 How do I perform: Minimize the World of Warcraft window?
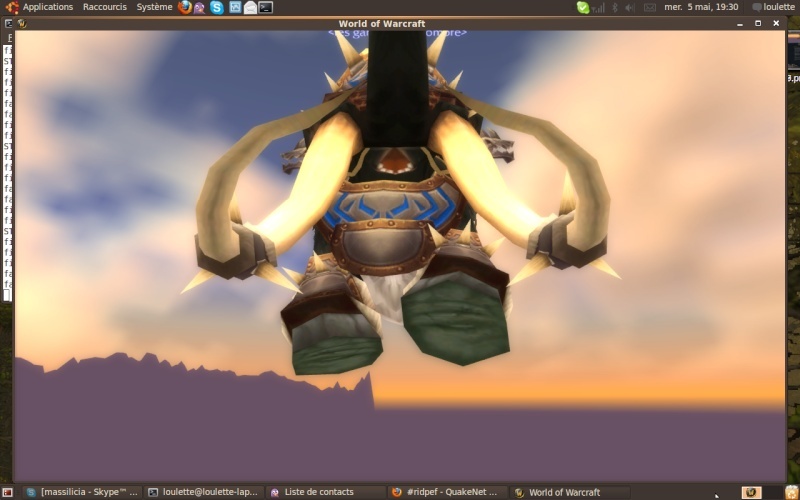click(x=740, y=23)
